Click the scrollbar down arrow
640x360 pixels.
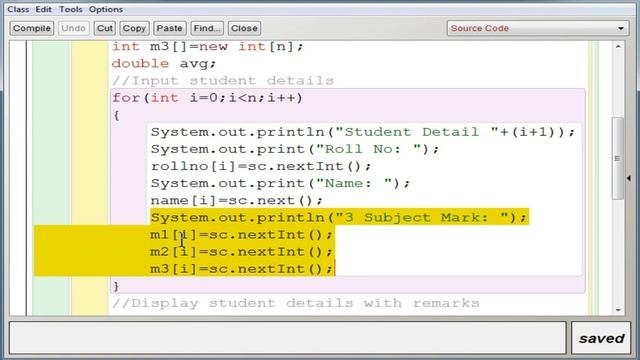click(618, 310)
